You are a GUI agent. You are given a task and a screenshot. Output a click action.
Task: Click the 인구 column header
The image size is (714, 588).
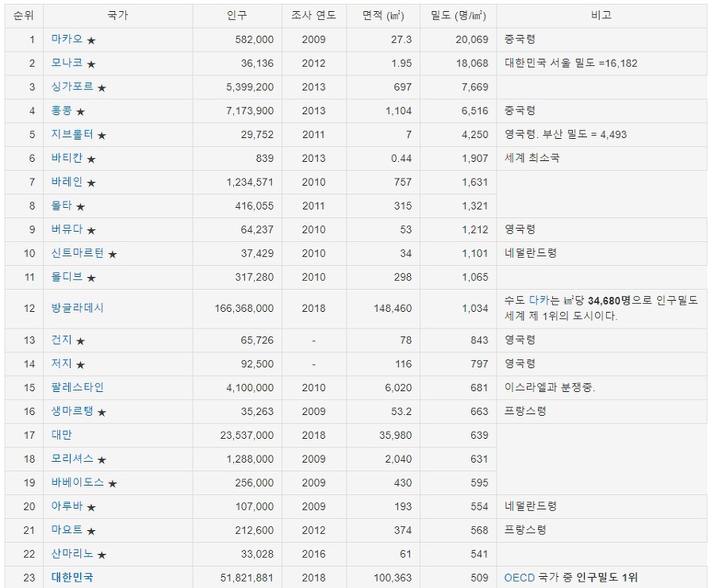[237, 16]
